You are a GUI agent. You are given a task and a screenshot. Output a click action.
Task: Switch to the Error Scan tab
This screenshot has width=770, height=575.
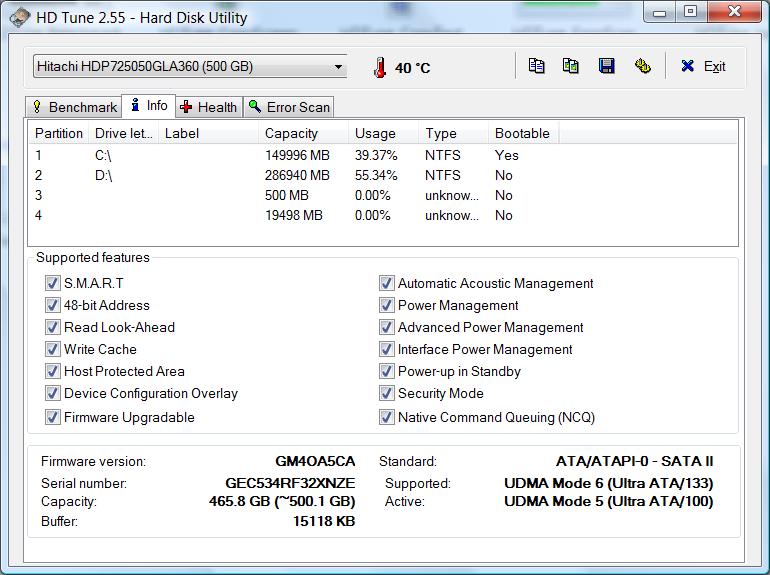tap(289, 107)
